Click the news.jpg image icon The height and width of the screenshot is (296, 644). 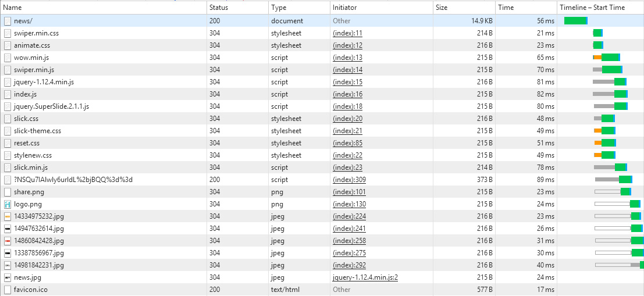(8, 277)
